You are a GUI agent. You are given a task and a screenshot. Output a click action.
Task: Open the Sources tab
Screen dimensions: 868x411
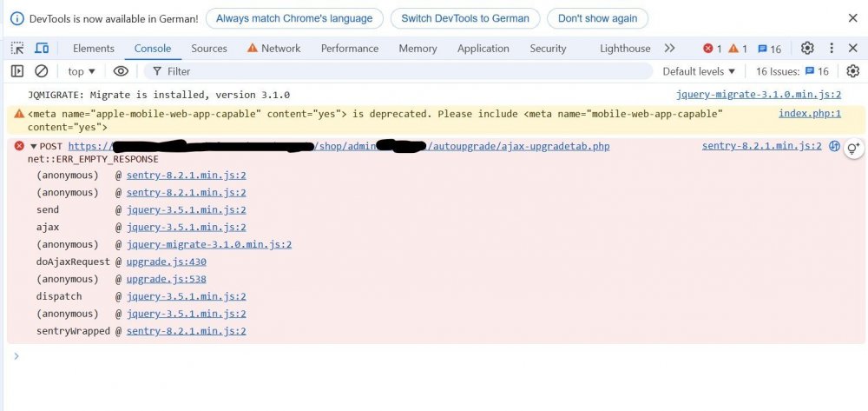pyautogui.click(x=209, y=48)
